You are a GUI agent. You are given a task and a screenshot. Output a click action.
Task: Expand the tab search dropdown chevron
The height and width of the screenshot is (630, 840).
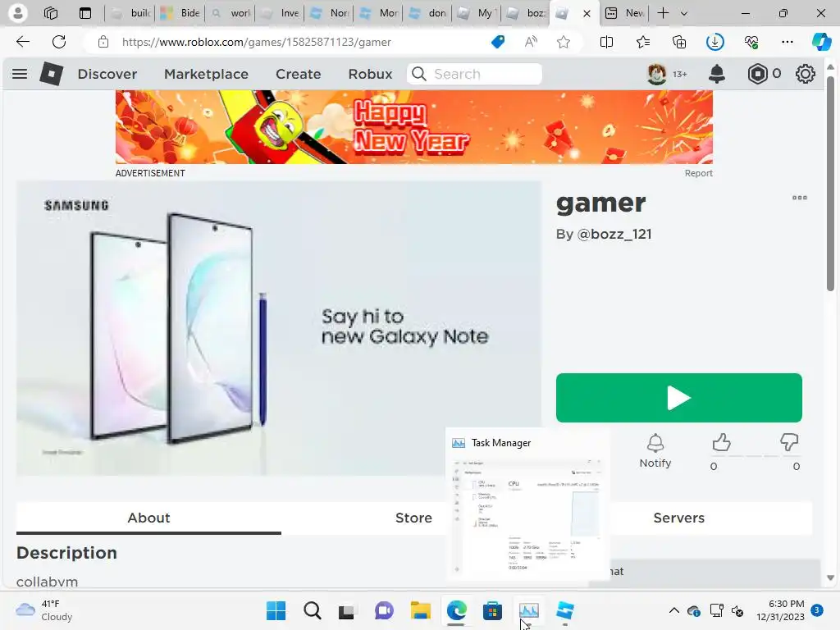pyautogui.click(x=684, y=13)
